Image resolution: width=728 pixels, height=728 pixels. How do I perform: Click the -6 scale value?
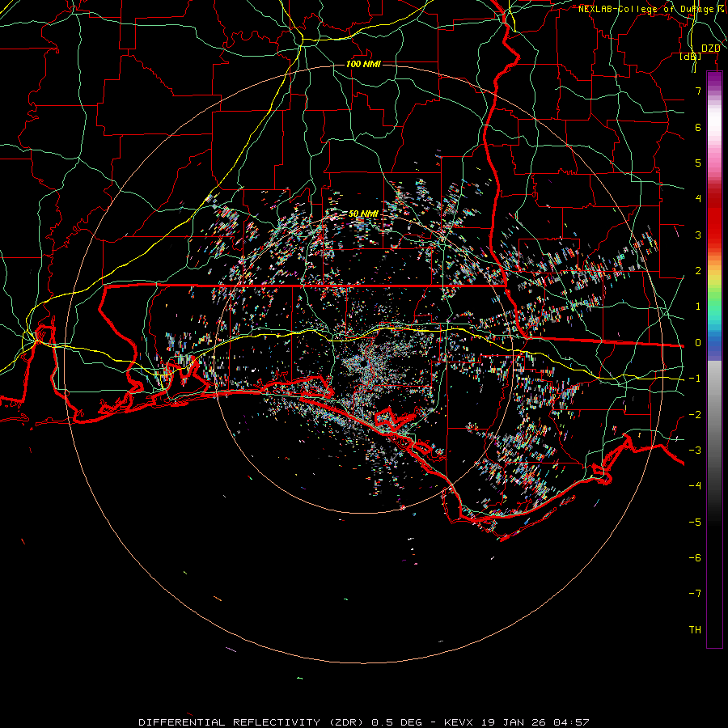point(695,558)
